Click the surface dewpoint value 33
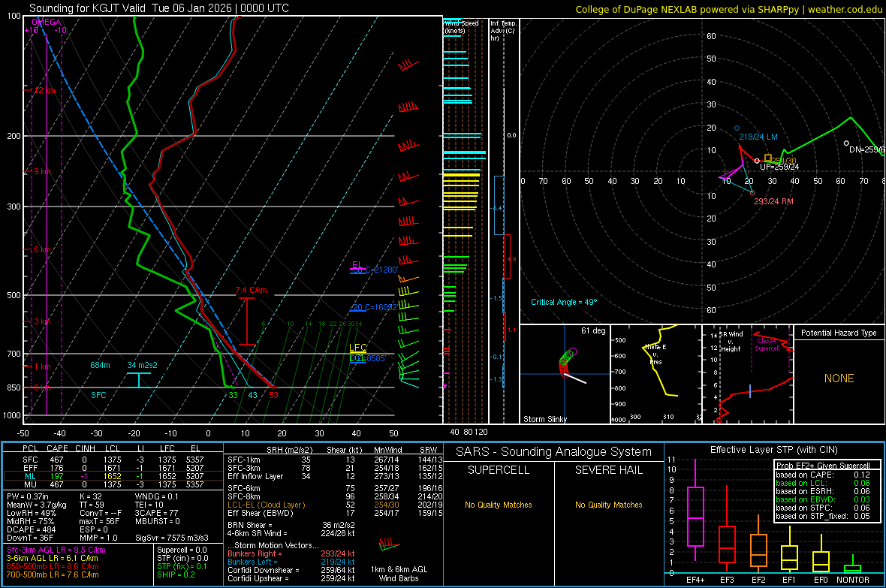 tap(233, 395)
